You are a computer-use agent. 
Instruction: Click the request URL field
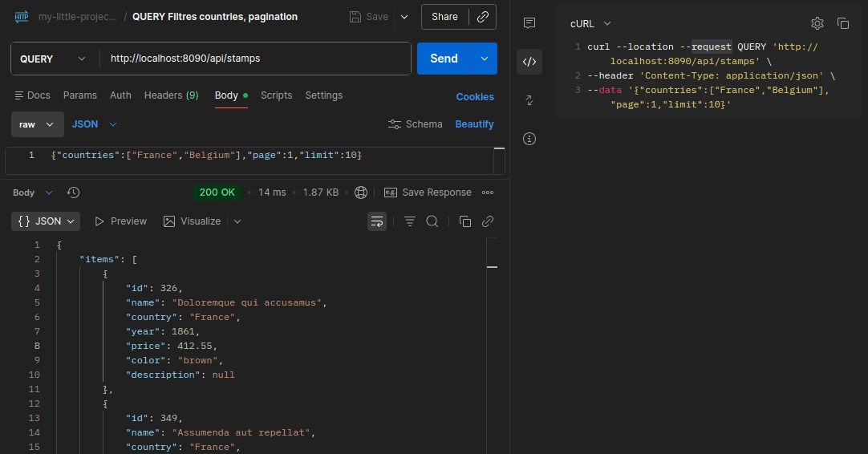coord(255,59)
